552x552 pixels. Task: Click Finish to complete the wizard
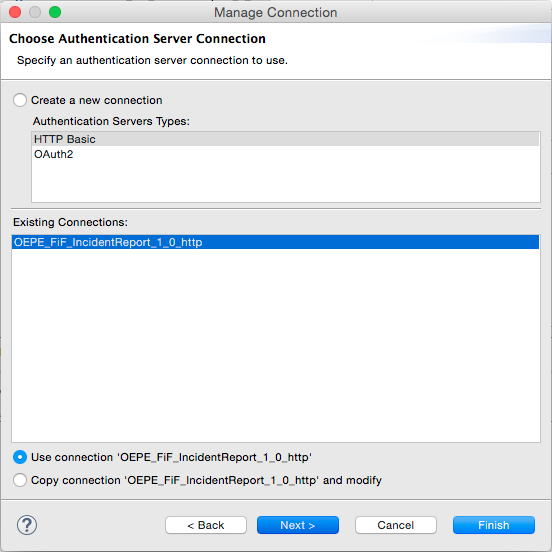click(x=494, y=525)
